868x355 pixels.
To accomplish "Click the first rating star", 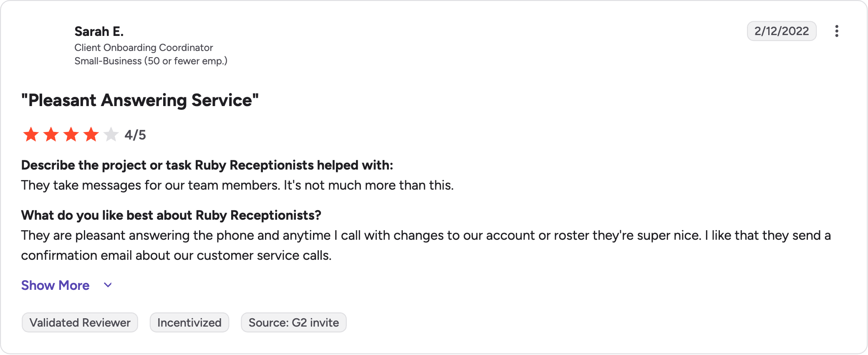I will [31, 134].
